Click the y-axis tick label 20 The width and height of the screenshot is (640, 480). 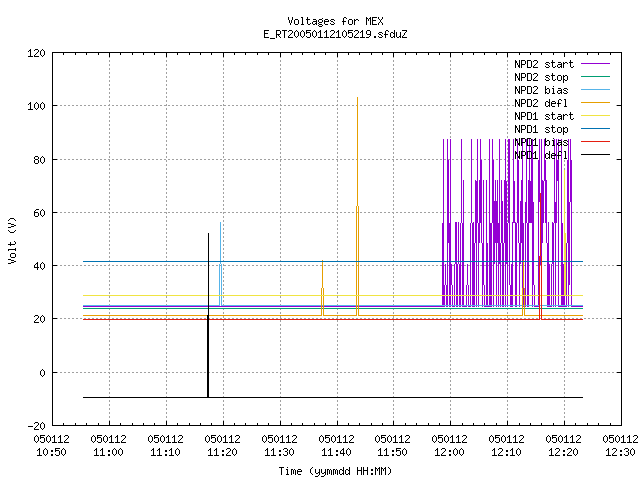click(39, 319)
